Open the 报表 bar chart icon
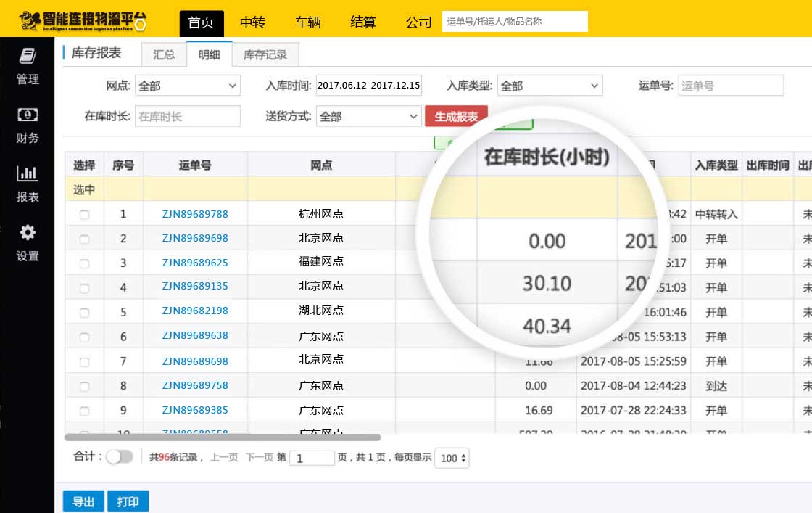Screen dimensions: 812x513 [28, 173]
